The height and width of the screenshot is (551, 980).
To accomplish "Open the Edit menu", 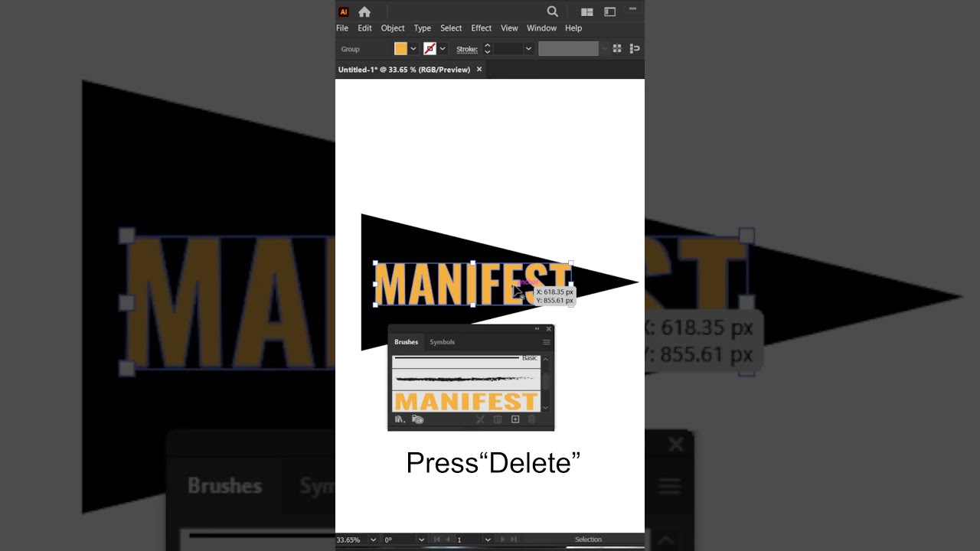I will click(x=364, y=28).
